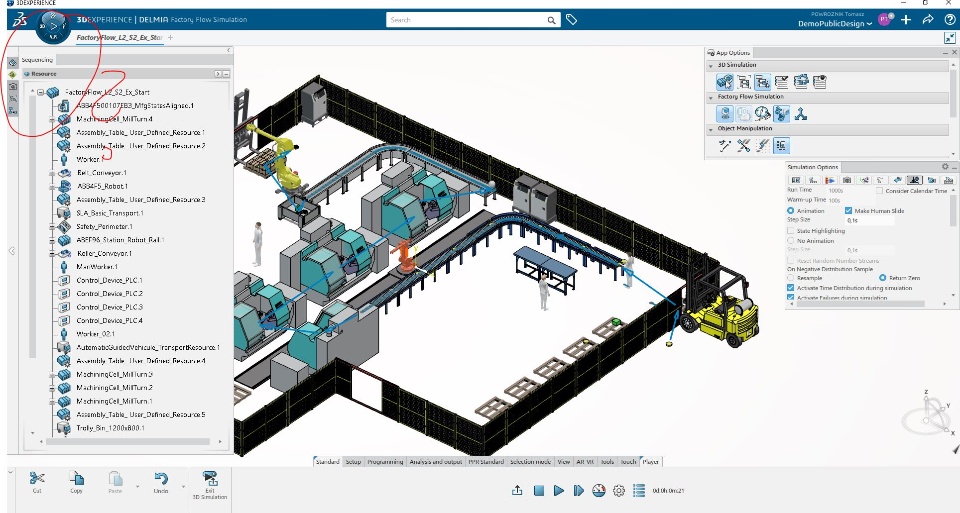This screenshot has height=513, width=960.
Task: Open the Help question mark icon
Action: [950, 20]
